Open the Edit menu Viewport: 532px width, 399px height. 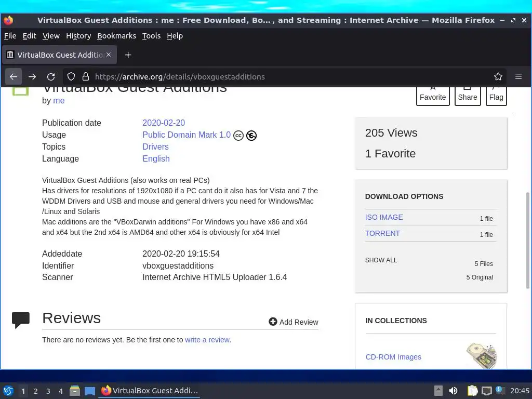coord(29,36)
